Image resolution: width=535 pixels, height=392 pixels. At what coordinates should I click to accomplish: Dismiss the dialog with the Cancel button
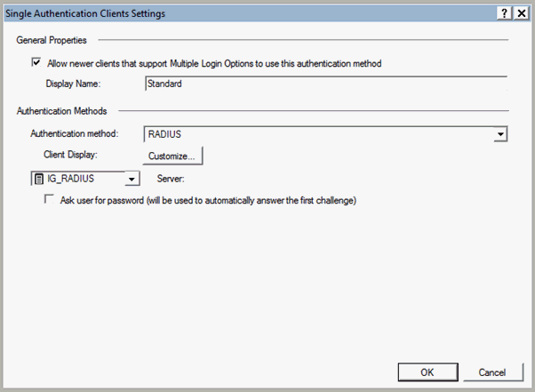pyautogui.click(x=491, y=372)
